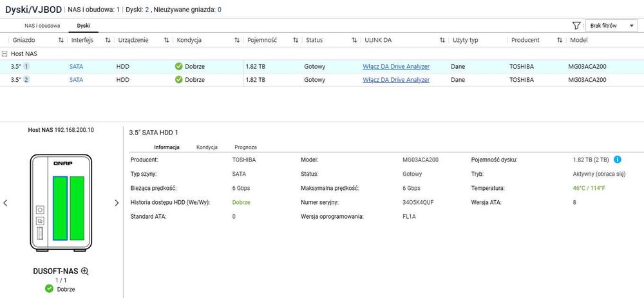Open the Prognoza details tab
Image resolution: width=644 pixels, height=298 pixels.
245,147
